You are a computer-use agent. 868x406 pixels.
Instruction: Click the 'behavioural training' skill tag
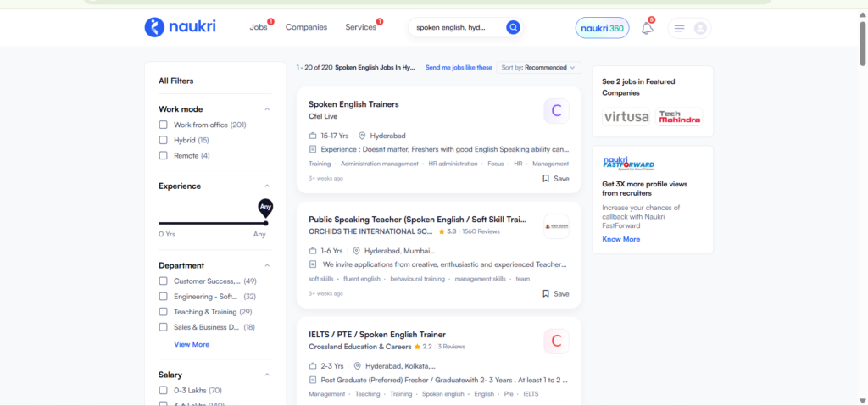coord(417,279)
